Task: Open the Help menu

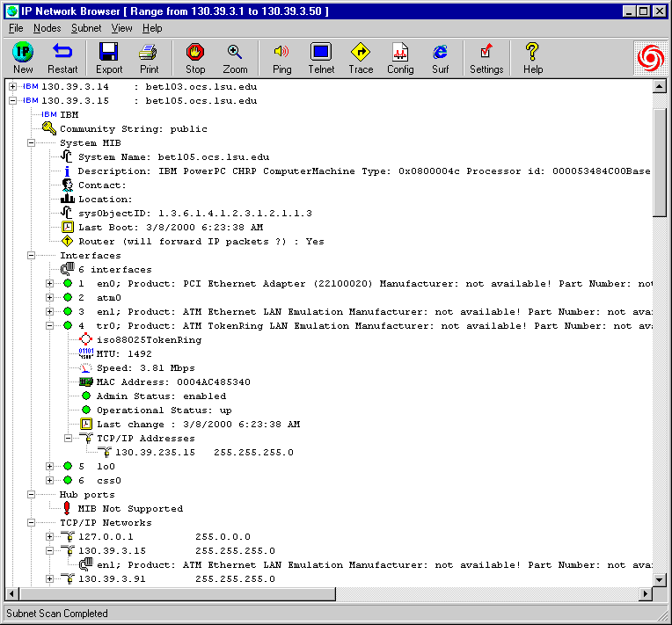Action: pyautogui.click(x=152, y=28)
